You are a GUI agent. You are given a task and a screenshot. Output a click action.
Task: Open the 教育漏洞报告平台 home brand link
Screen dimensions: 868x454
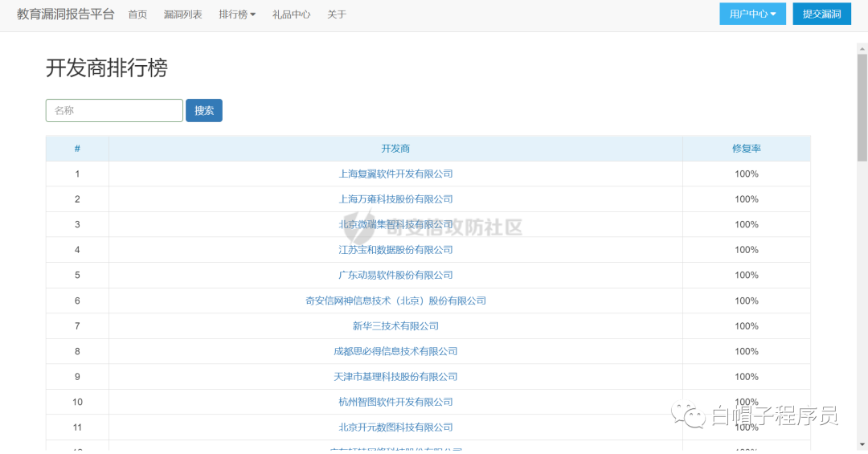pos(65,14)
